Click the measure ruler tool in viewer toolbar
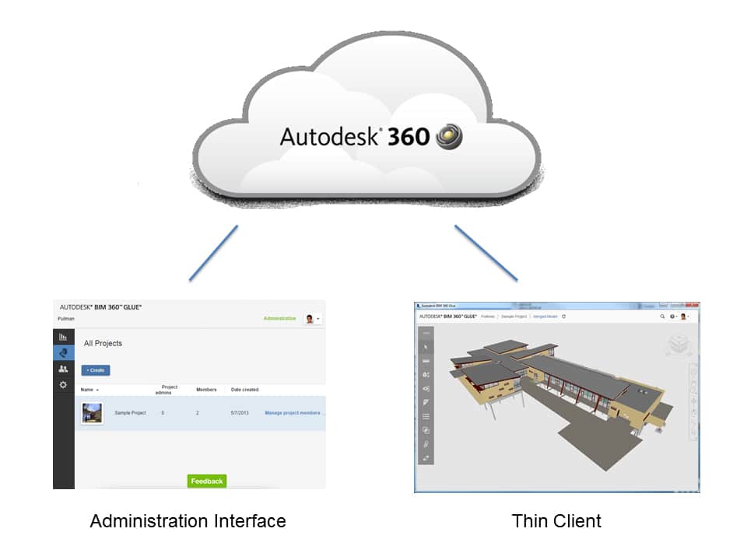 coord(426,361)
